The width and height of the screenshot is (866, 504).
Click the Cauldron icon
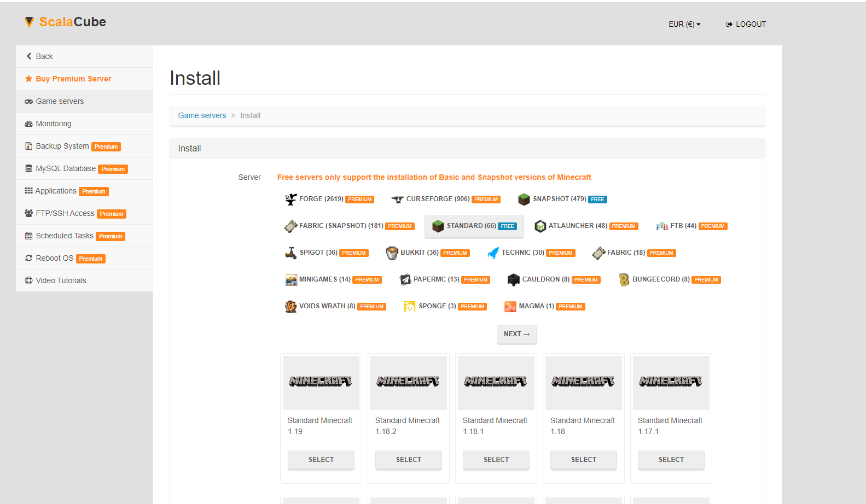coord(514,280)
